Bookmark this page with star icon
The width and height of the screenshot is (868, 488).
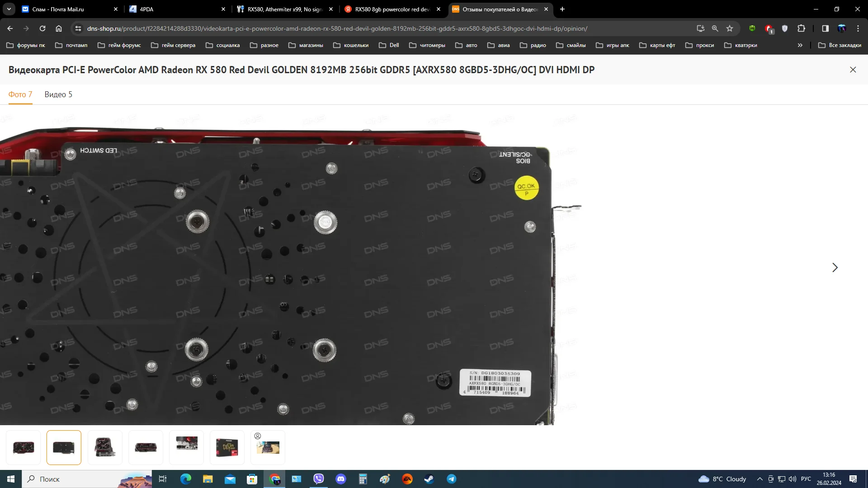pos(730,28)
